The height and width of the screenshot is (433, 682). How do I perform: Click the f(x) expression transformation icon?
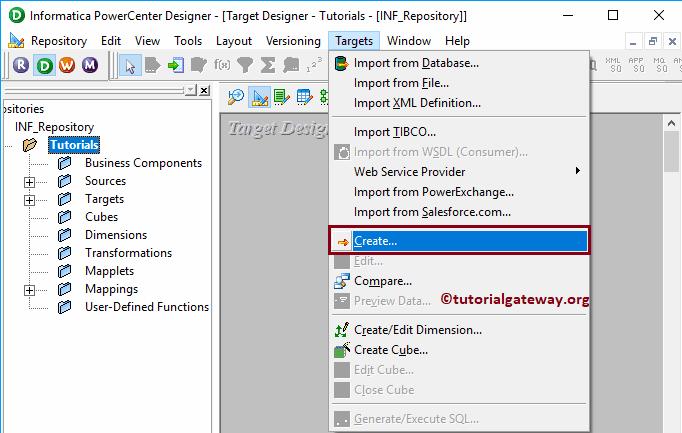pyautogui.click(x=222, y=65)
